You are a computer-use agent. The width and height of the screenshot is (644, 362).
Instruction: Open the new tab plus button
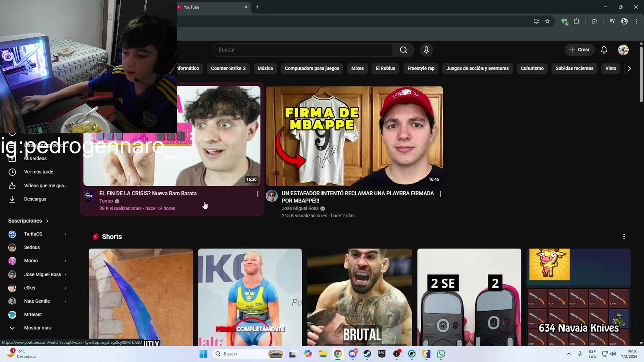click(x=258, y=7)
